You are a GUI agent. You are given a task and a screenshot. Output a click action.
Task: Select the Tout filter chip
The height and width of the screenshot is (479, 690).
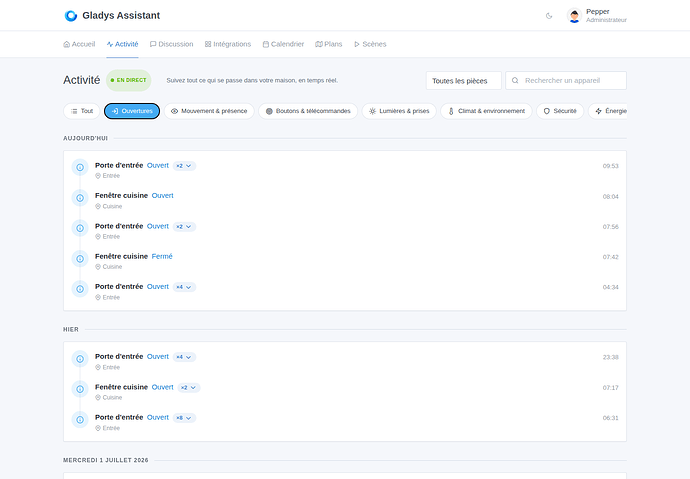pyautogui.click(x=82, y=111)
